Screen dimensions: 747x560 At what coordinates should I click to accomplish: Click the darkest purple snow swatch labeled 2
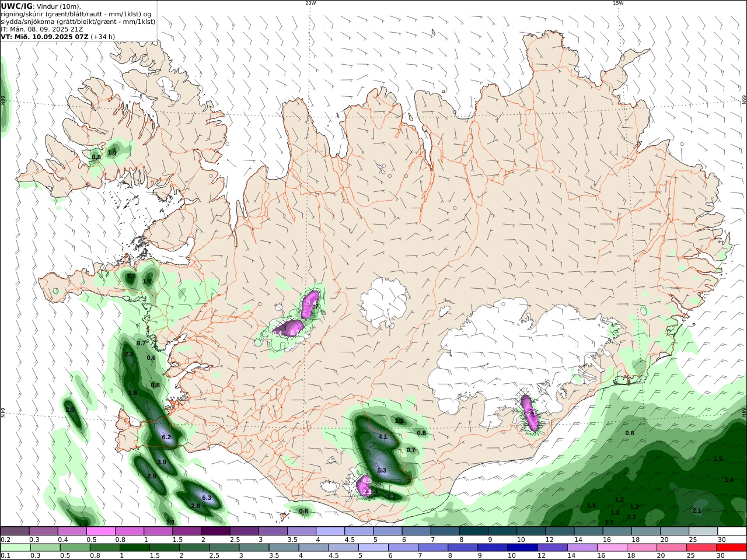(x=215, y=531)
